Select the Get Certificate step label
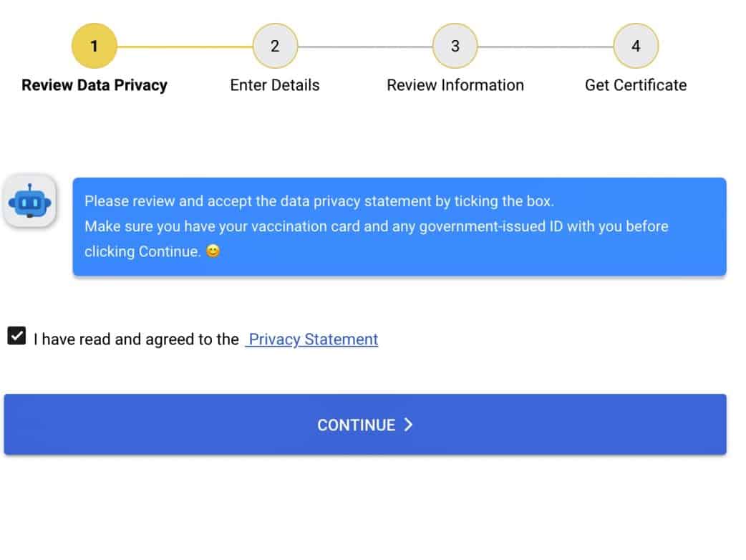746x560 pixels. click(636, 85)
